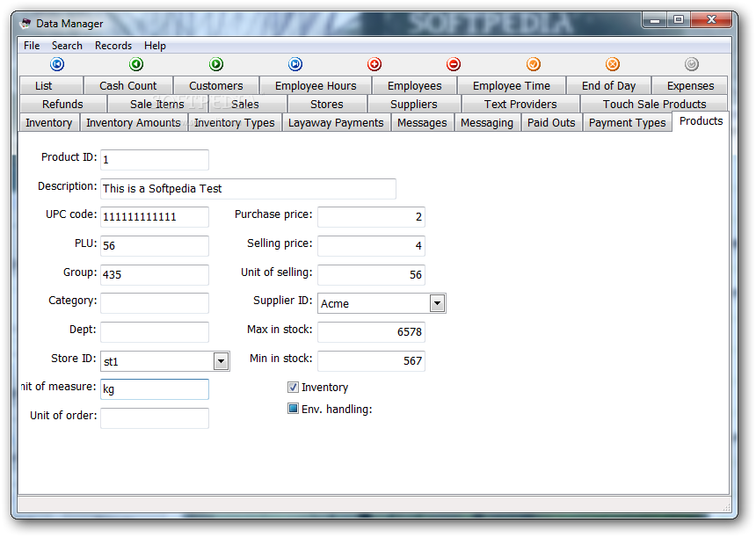Open the Store ID dropdown arrow

coord(221,361)
